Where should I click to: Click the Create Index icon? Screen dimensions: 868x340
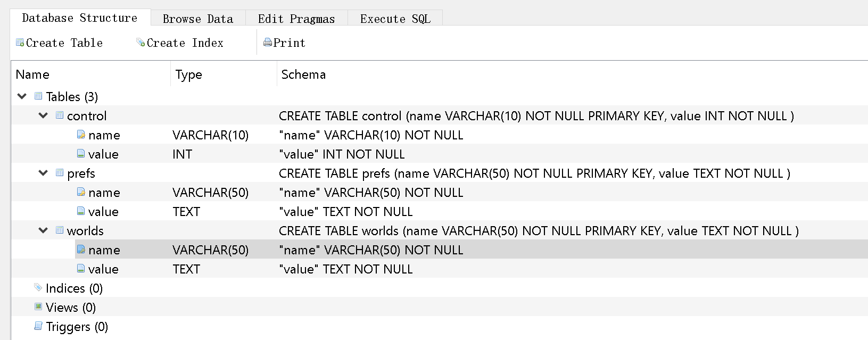(x=140, y=43)
